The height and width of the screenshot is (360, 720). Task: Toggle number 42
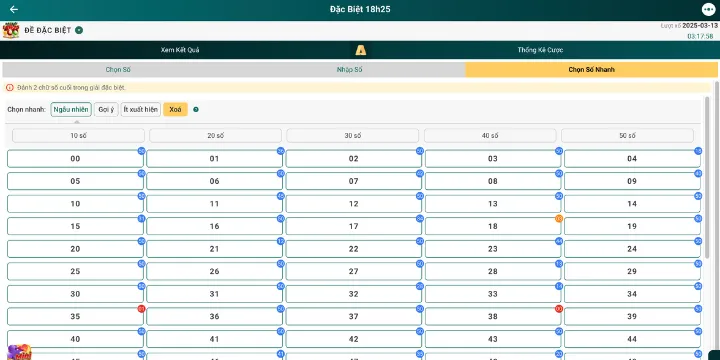click(354, 339)
